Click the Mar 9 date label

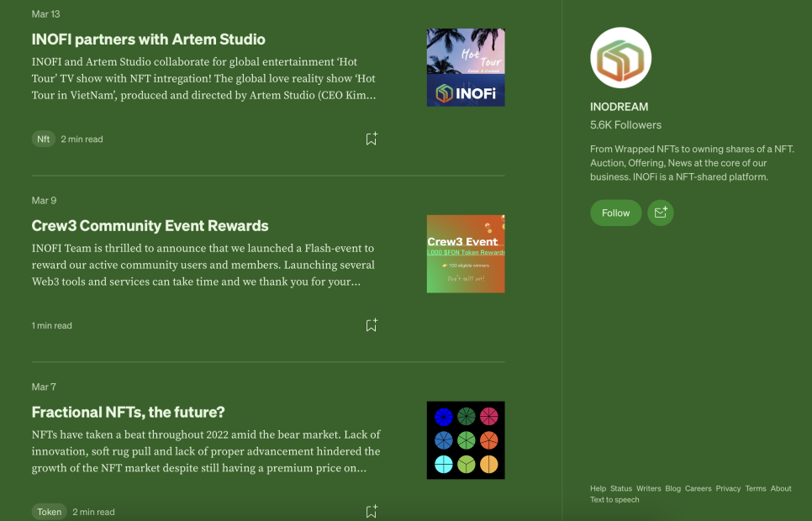tap(44, 201)
